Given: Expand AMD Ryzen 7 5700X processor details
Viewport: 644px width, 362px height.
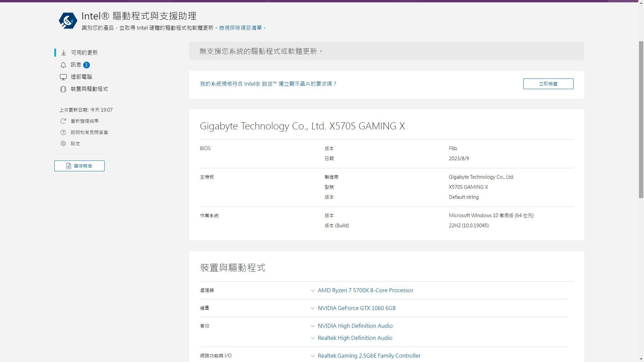Looking at the screenshot, I should pyautogui.click(x=365, y=290).
